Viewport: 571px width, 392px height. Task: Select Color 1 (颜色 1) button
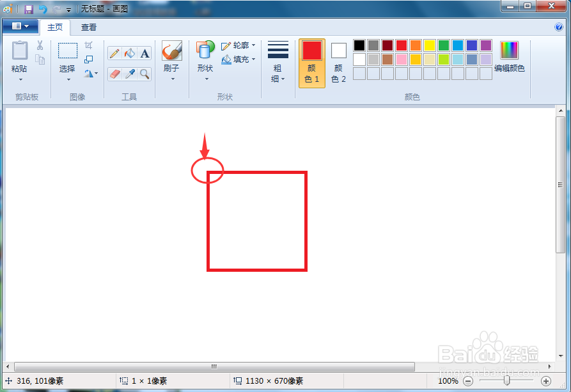pyautogui.click(x=312, y=63)
